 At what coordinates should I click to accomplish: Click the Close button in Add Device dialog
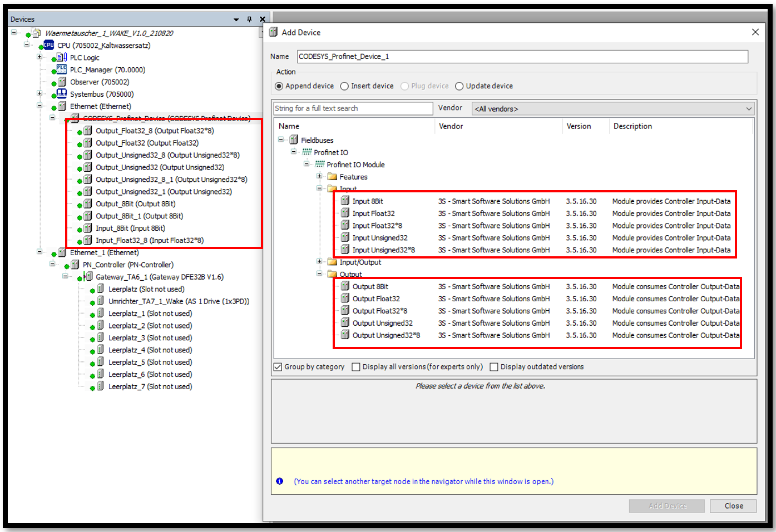733,506
